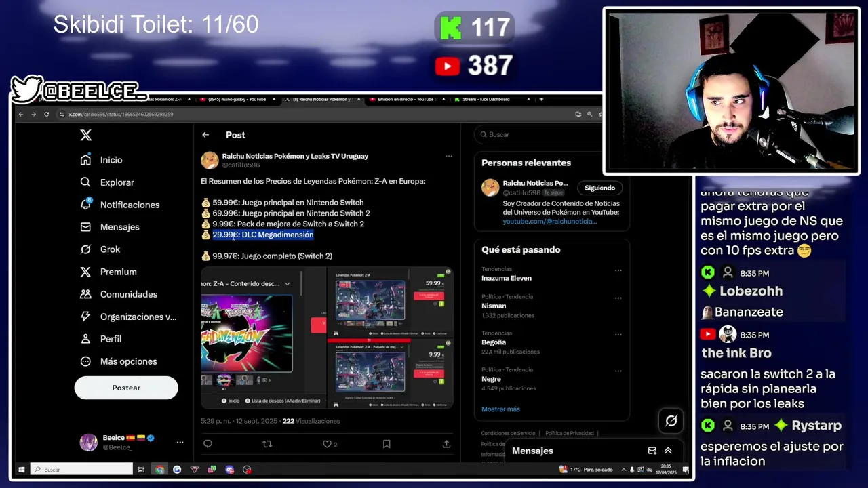Screen dimensions: 868x488
Task: Expand the Mensajes drawer
Action: point(668,451)
